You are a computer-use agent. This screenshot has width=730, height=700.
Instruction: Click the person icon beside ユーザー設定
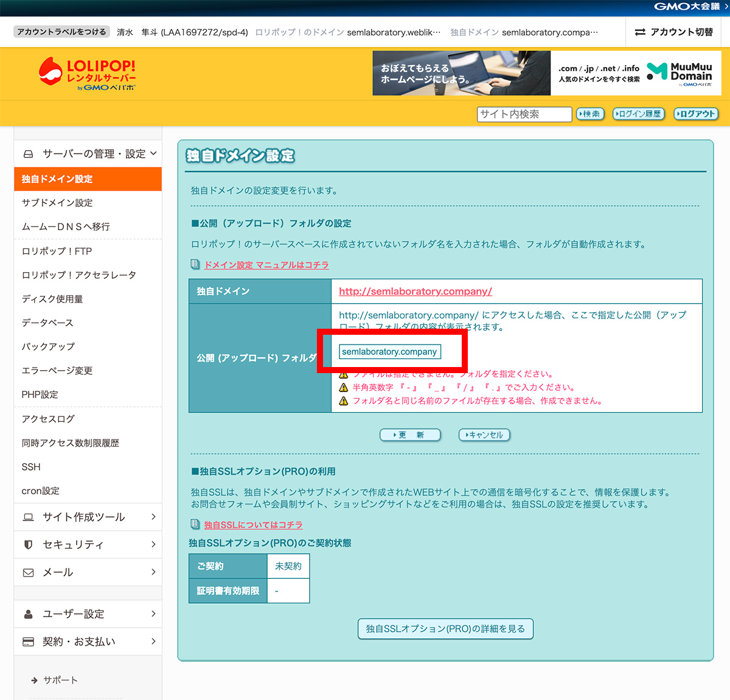click(x=28, y=614)
